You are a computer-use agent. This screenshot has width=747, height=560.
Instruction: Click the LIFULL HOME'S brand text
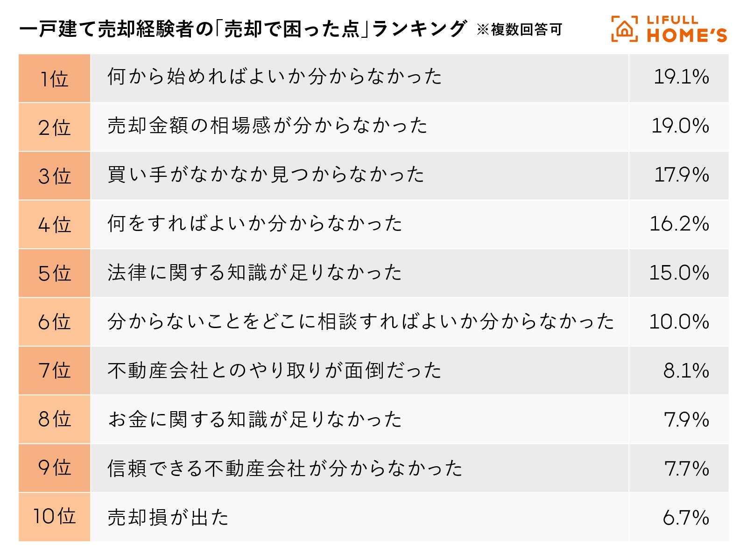pos(686,29)
